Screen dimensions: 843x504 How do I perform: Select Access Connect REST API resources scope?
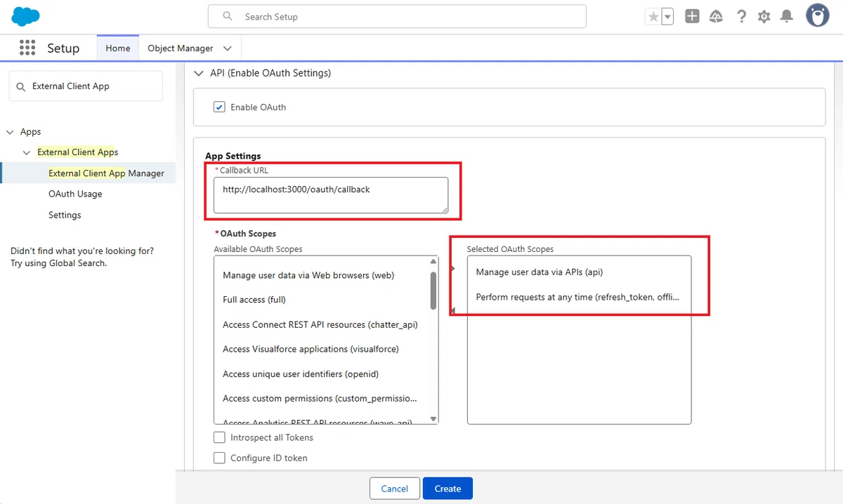coord(320,324)
